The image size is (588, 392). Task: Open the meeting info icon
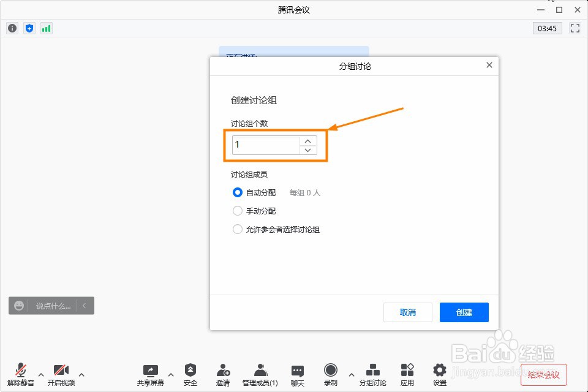click(12, 28)
